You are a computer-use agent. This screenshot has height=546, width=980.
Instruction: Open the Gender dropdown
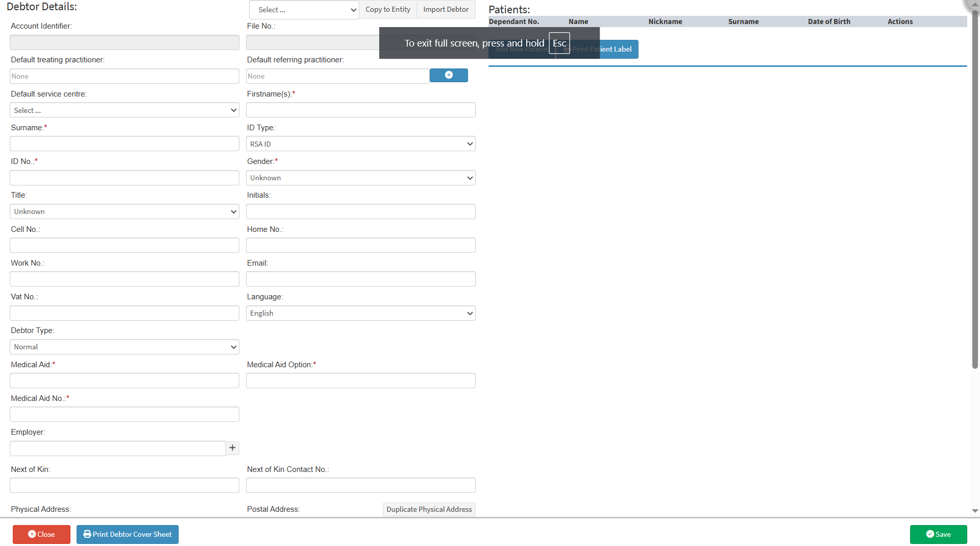coord(361,178)
